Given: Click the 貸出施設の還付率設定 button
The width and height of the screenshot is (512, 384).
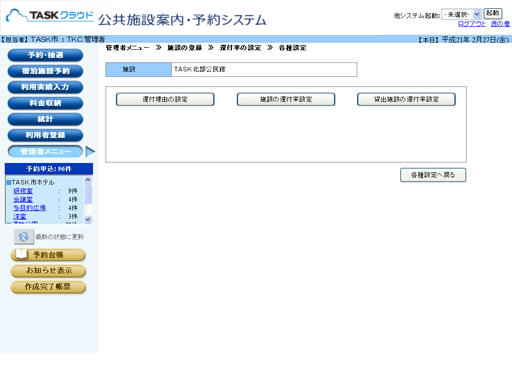Looking at the screenshot, I should 406,99.
